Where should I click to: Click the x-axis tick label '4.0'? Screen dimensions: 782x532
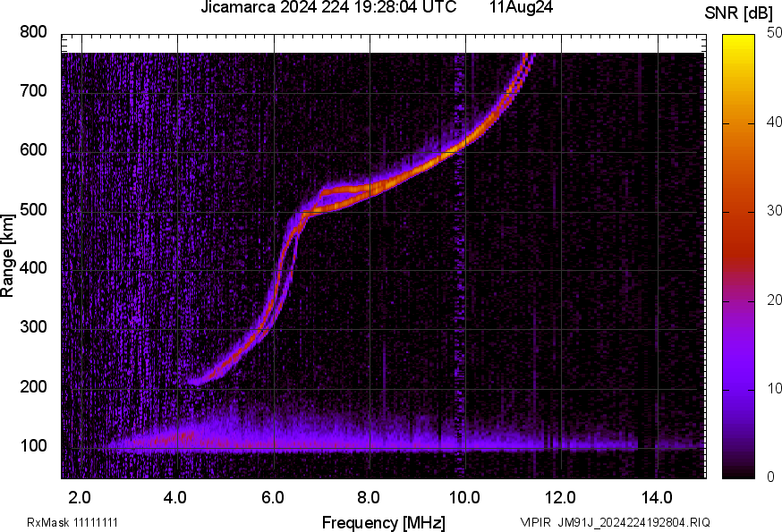175,497
